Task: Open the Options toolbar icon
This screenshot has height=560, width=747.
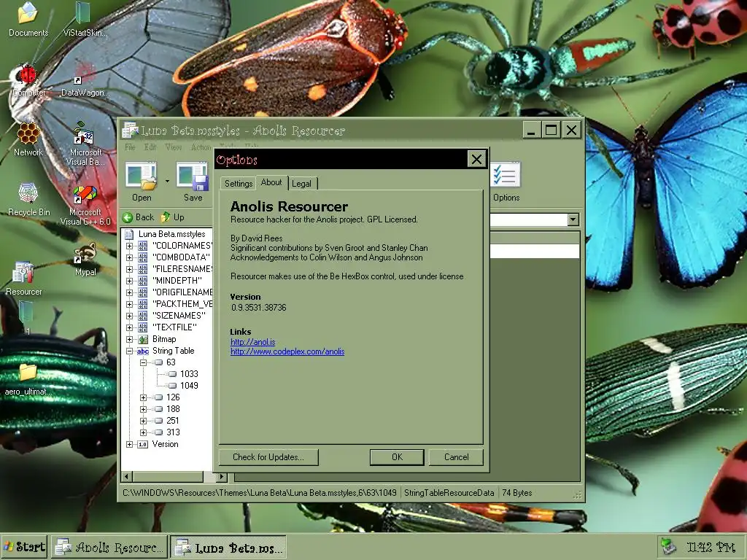Action: (506, 175)
